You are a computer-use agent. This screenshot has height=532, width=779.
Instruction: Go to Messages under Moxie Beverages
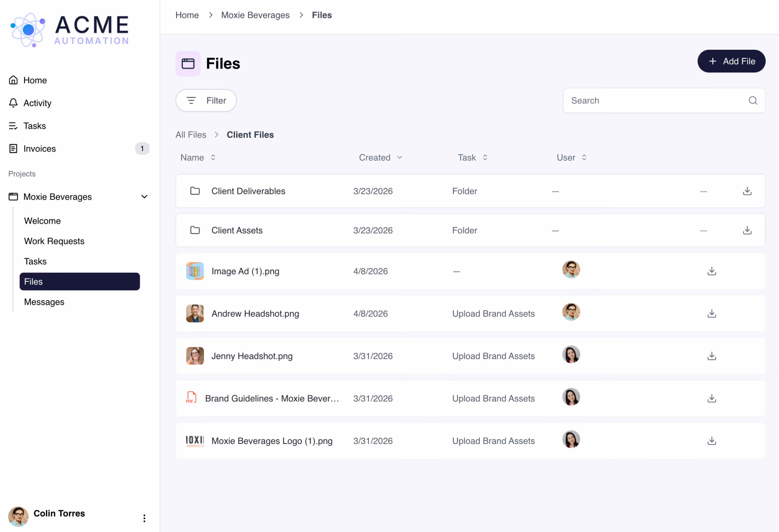point(44,302)
